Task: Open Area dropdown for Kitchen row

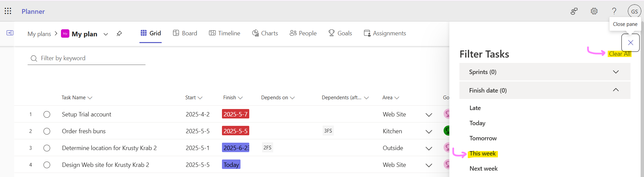Action: coord(429,132)
